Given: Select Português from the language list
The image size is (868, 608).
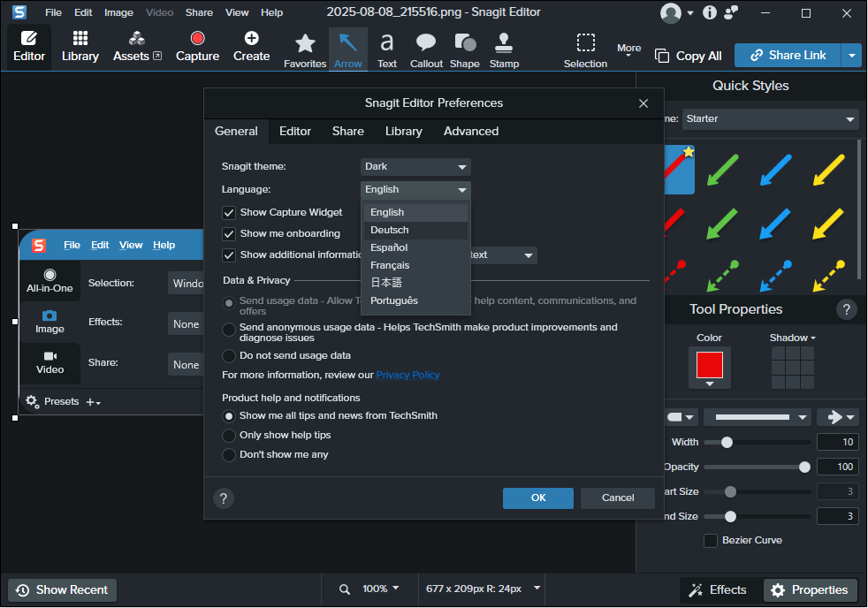Looking at the screenshot, I should click(415, 301).
